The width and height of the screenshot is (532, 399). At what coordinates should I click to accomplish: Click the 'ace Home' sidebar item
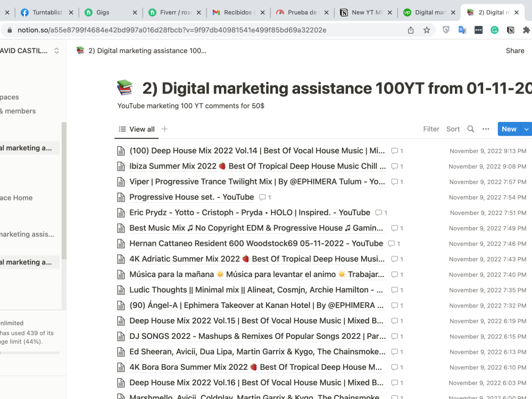coord(16,198)
